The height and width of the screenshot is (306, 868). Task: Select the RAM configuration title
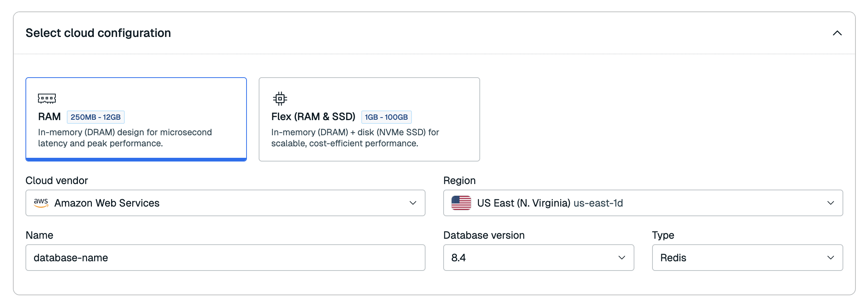point(49,117)
